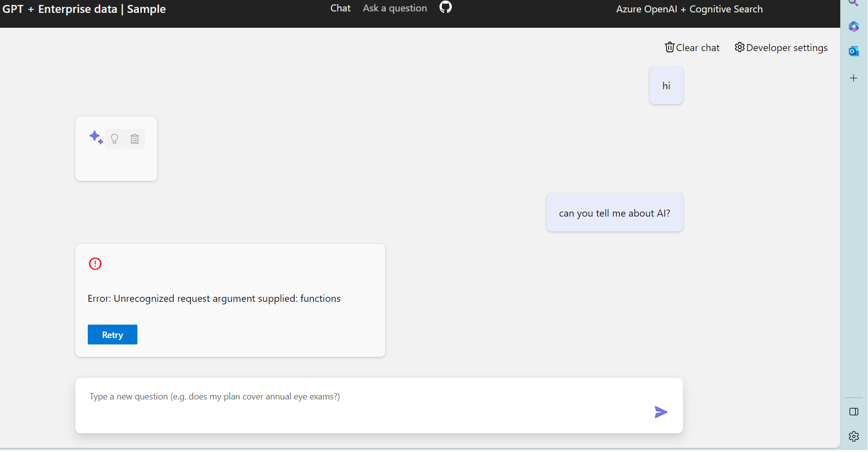The width and height of the screenshot is (868, 452).
Task: Switch to the Chat tab
Action: [x=340, y=8]
